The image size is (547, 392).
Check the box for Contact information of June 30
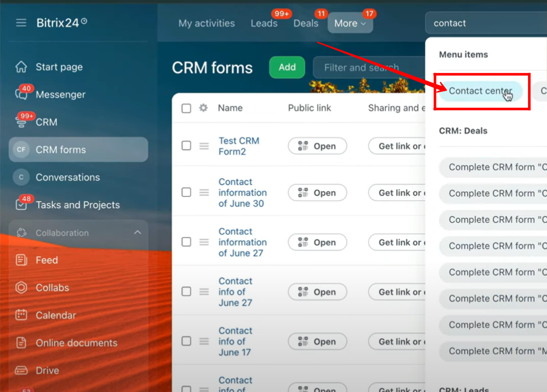[186, 192]
